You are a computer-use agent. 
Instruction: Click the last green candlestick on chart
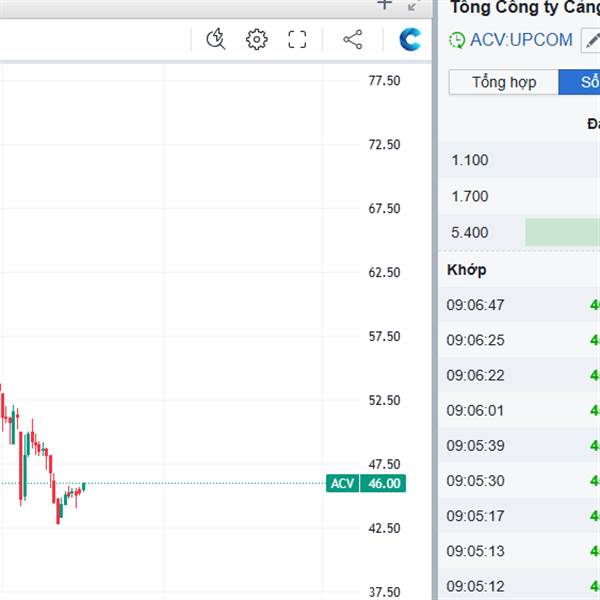click(84, 487)
